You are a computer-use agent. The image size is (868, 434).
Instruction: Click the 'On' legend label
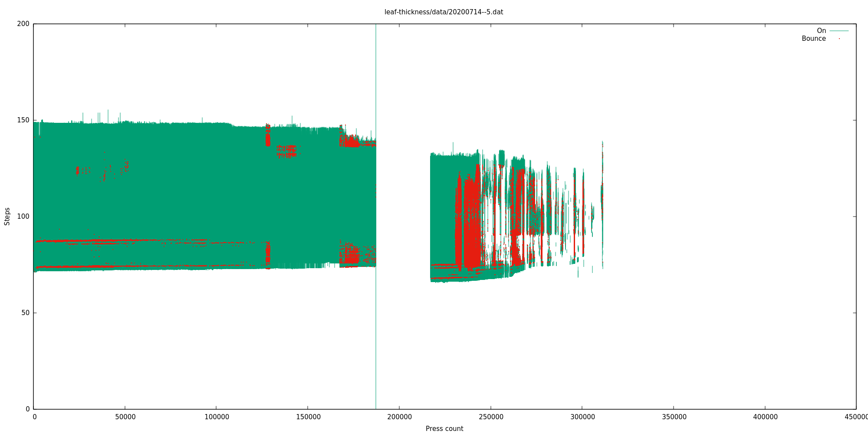821,31
